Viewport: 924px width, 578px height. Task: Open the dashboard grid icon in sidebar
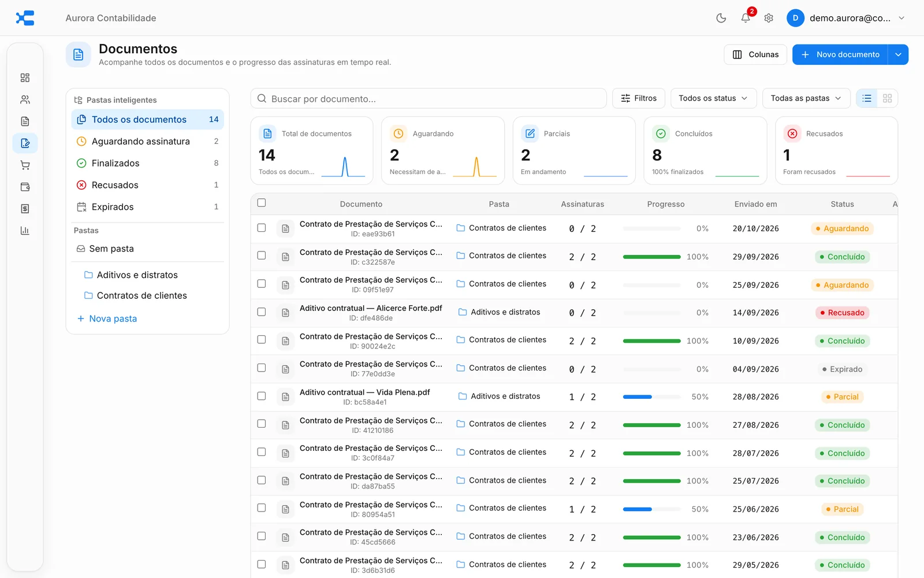25,77
